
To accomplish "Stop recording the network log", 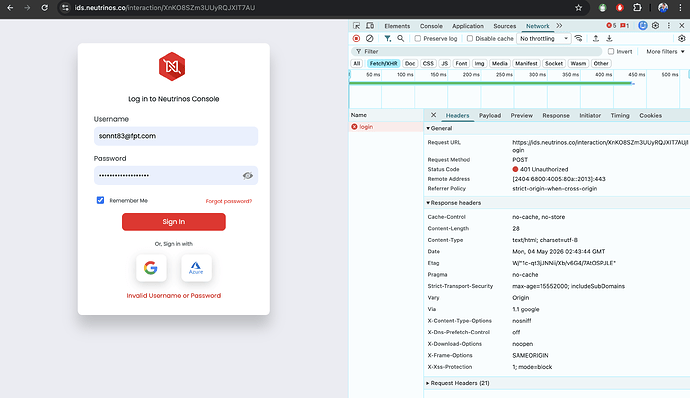I will coord(356,39).
